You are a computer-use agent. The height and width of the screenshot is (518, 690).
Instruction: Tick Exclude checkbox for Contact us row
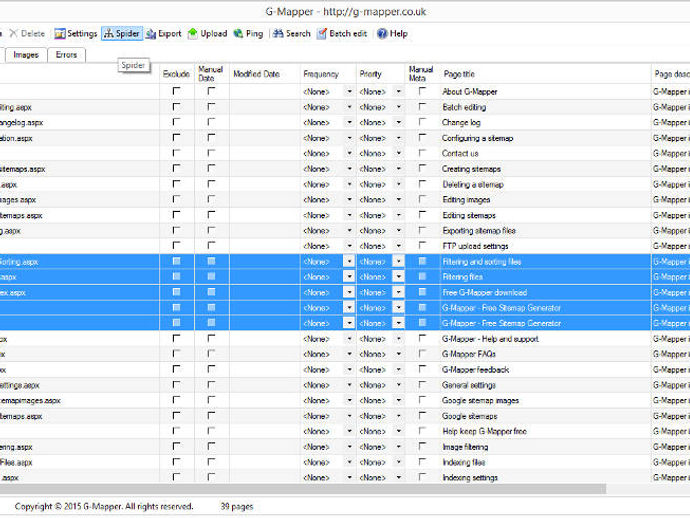pos(176,153)
